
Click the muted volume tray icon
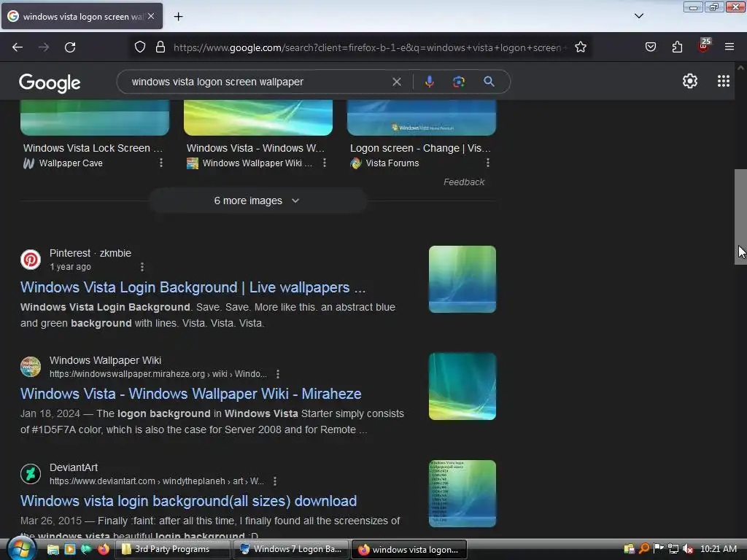pyautogui.click(x=687, y=549)
